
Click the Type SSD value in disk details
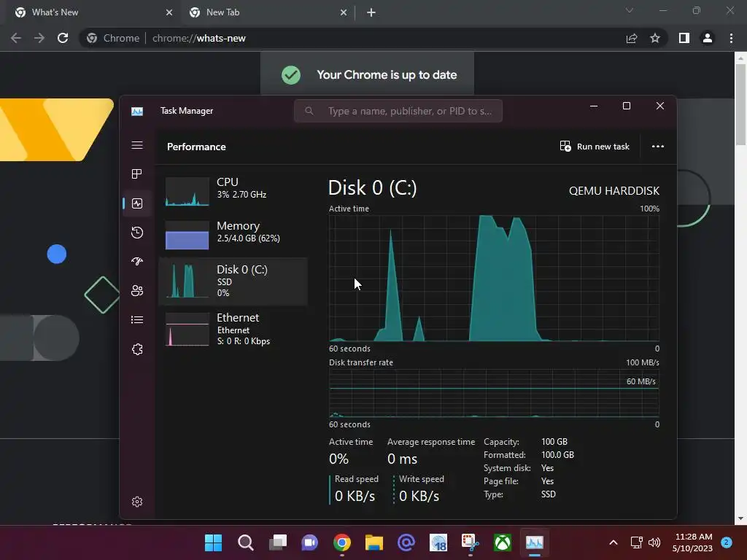pyautogui.click(x=549, y=494)
